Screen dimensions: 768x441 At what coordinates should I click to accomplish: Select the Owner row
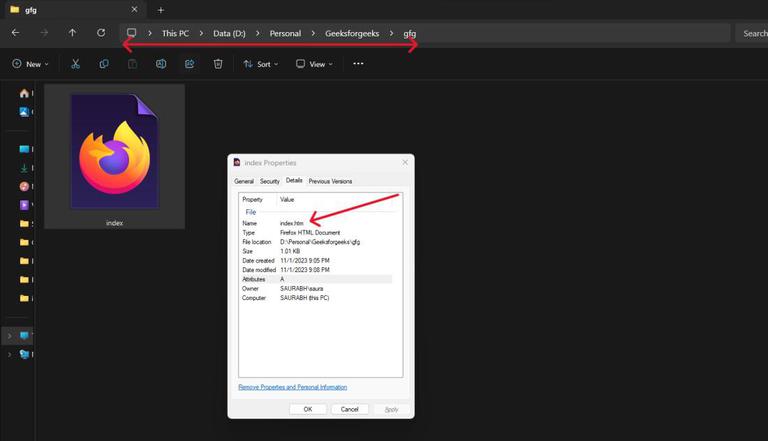316,289
